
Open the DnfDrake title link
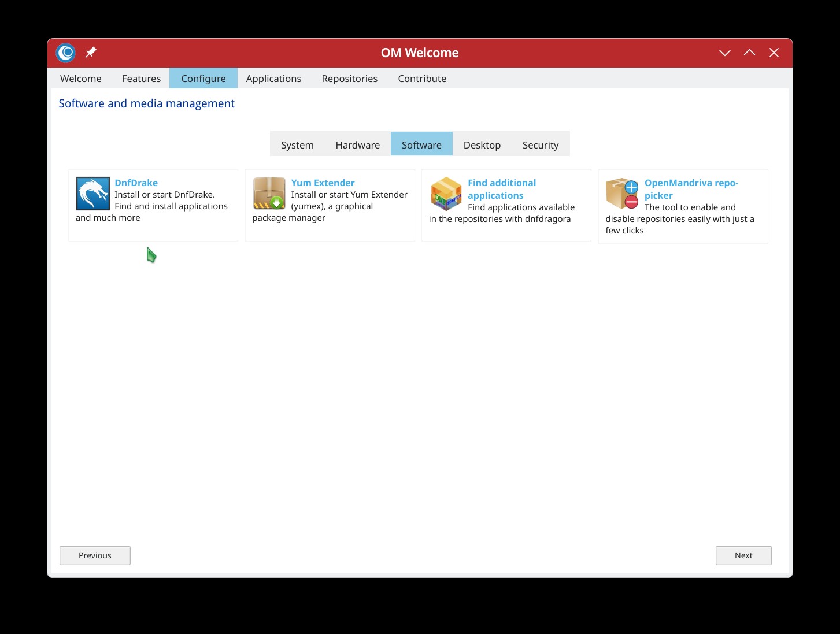tap(136, 183)
